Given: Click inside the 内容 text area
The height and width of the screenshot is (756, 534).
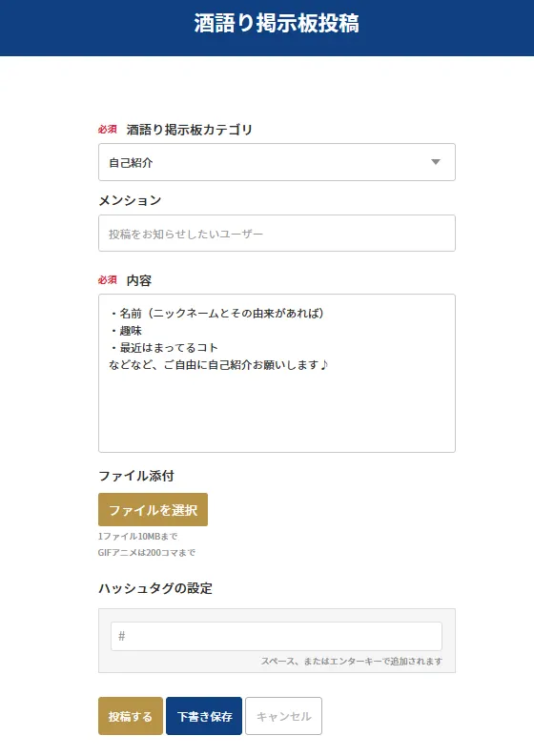Looking at the screenshot, I should (277, 373).
